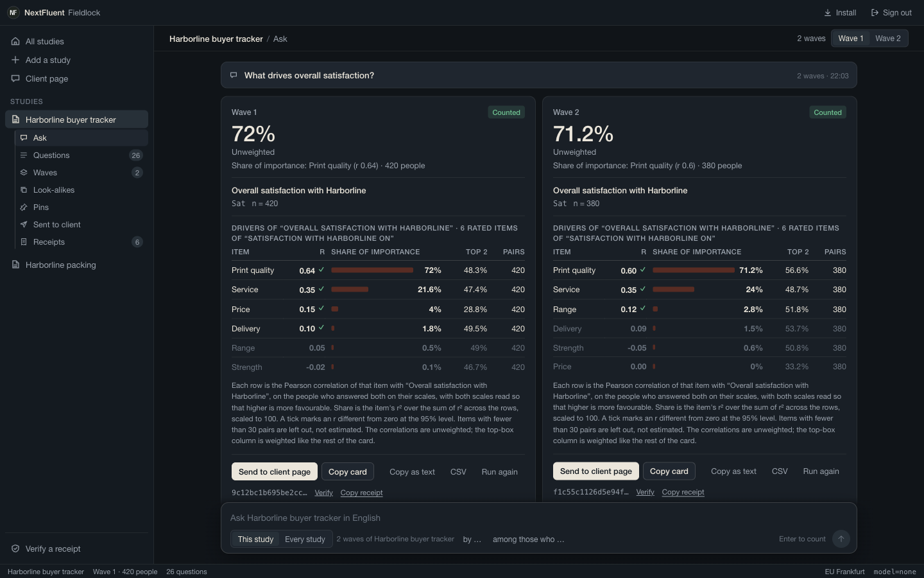Click the arrow-up submit icon in ask box
Screen dimensions: 924x578
(x=841, y=539)
